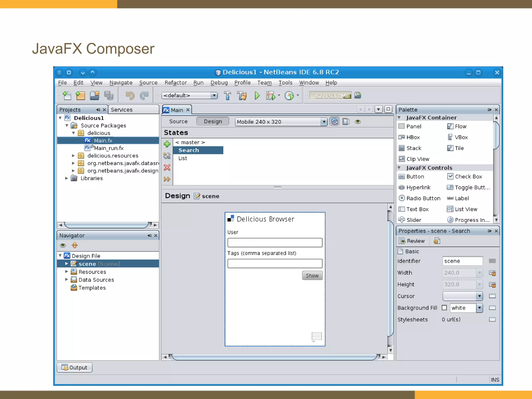Select Clip View in Palette
Image resolution: width=532 pixels, height=399 pixels.
coord(414,159)
